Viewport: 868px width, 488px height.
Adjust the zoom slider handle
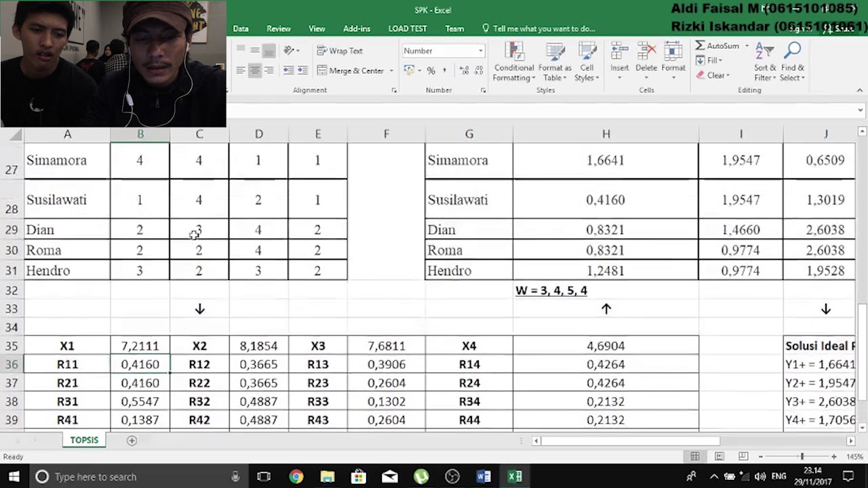point(802,457)
